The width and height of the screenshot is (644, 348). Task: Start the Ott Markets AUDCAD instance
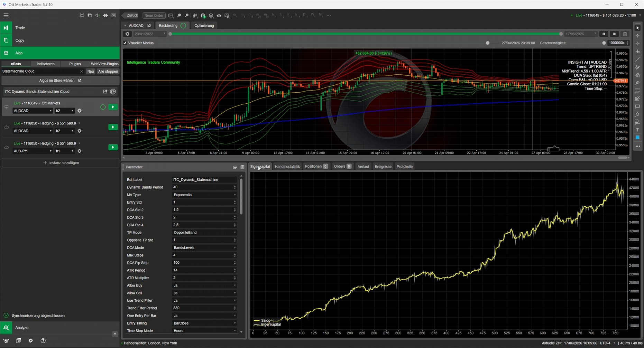click(113, 107)
